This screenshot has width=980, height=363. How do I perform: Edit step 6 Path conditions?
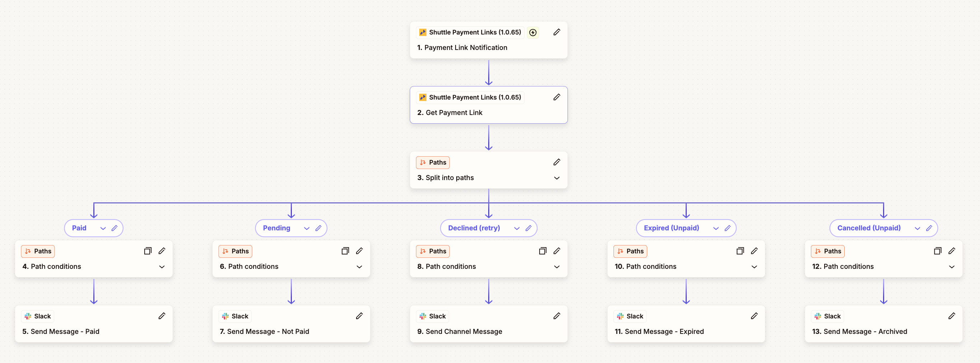(359, 251)
